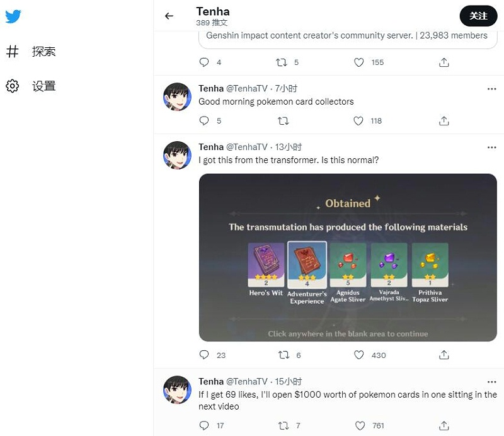This screenshot has width=504, height=436.
Task: Retweet the transformer materials tweet
Action: [282, 355]
